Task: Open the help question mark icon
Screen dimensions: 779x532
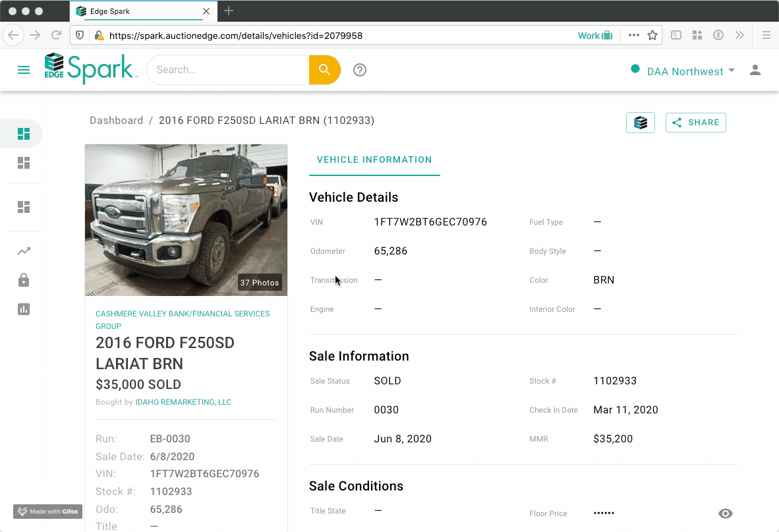Action: [x=360, y=70]
